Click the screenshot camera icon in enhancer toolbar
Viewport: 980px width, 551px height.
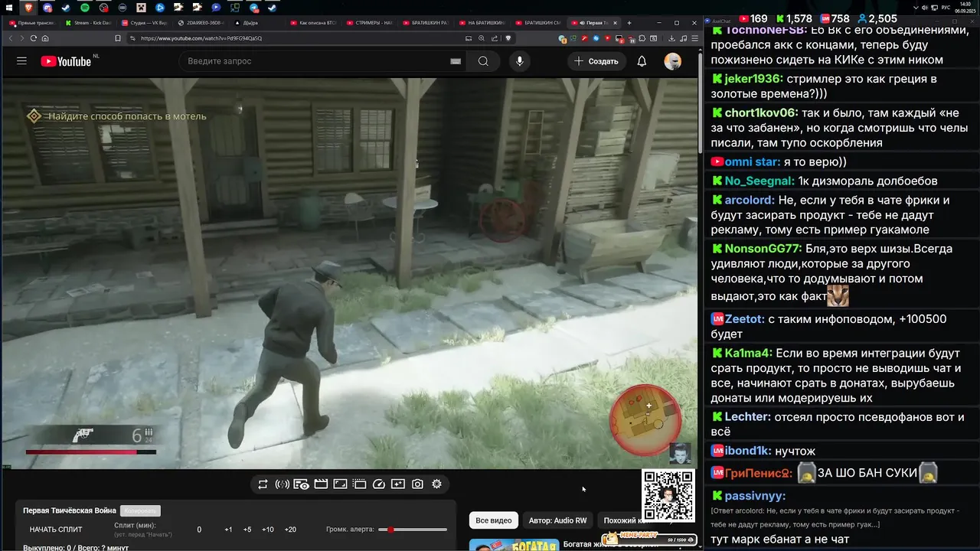click(x=417, y=484)
